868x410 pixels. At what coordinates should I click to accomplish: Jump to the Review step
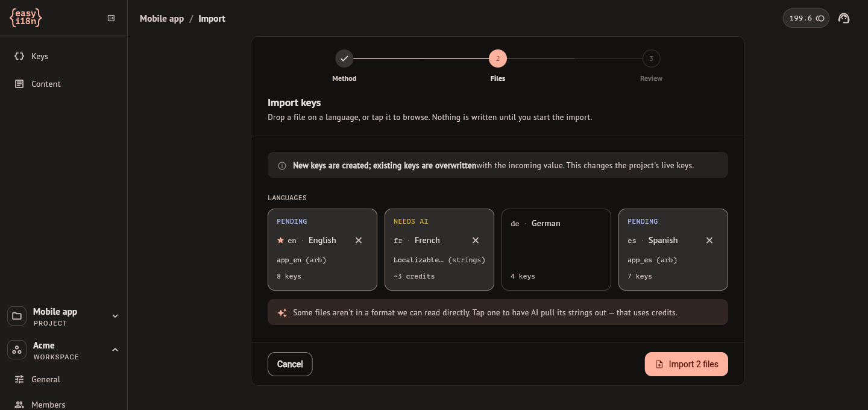651,58
